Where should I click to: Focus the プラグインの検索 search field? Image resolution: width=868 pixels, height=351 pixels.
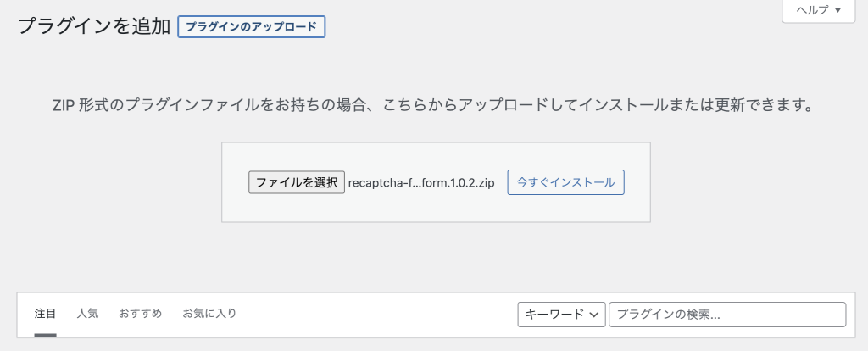pos(727,315)
